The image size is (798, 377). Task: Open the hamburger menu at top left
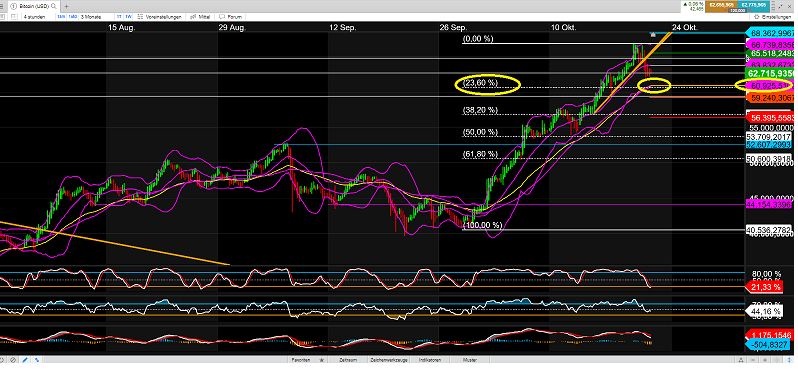(x=2, y=6)
